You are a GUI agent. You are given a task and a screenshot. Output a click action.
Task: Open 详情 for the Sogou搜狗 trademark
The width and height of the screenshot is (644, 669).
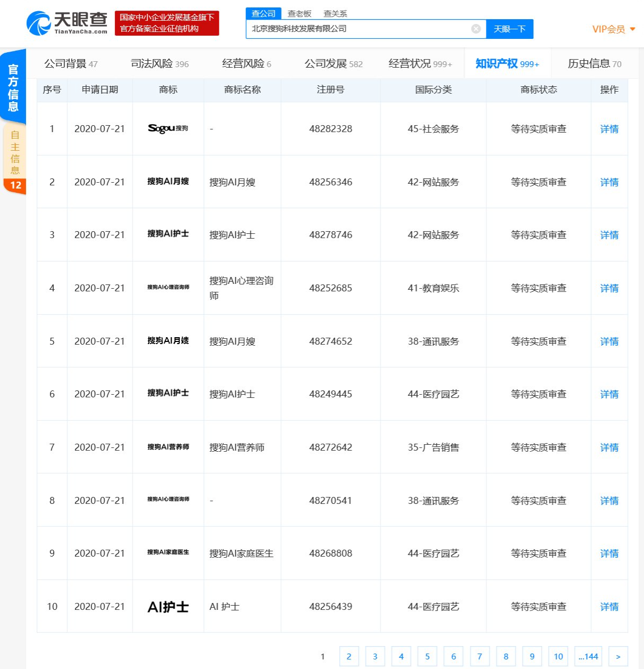point(608,129)
